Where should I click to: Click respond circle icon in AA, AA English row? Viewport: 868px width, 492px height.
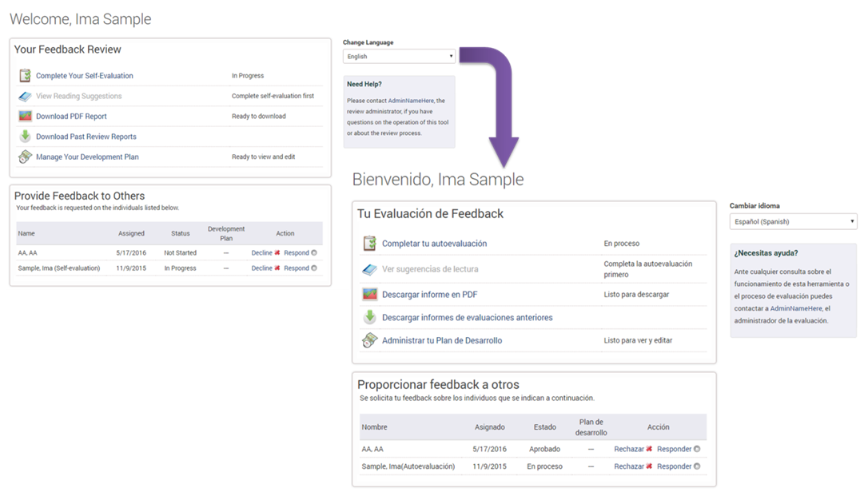(x=314, y=253)
